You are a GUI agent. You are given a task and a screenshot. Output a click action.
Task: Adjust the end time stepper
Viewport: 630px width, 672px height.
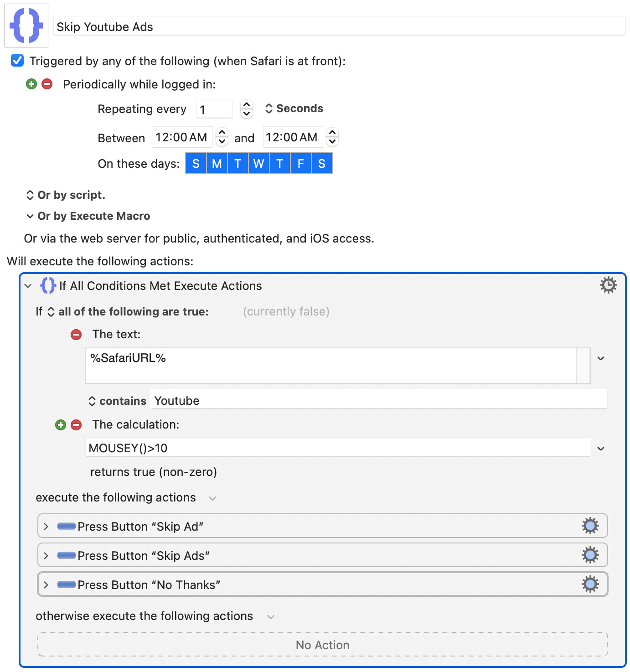pos(332,136)
